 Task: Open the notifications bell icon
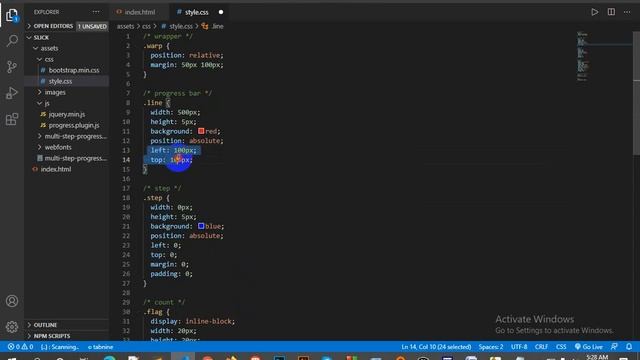(x=629, y=347)
